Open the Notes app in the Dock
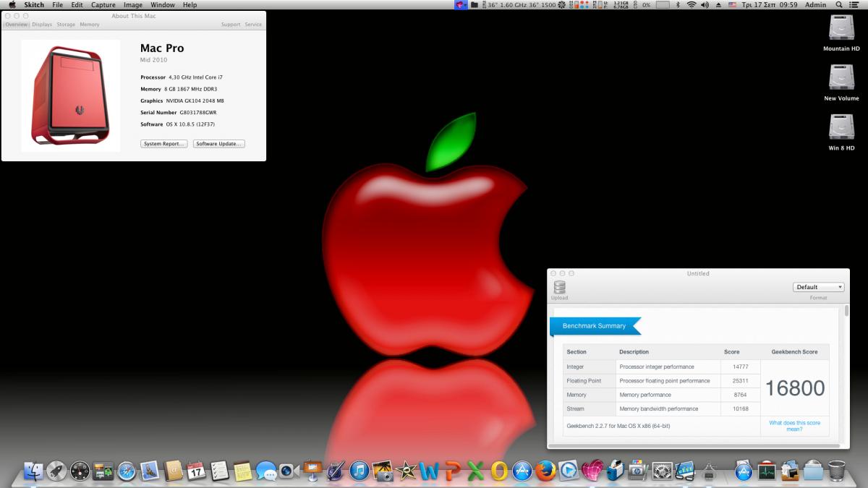 242,471
